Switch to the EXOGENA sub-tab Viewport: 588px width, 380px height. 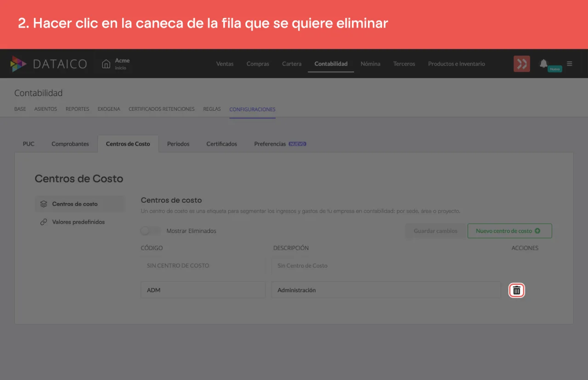(x=109, y=109)
